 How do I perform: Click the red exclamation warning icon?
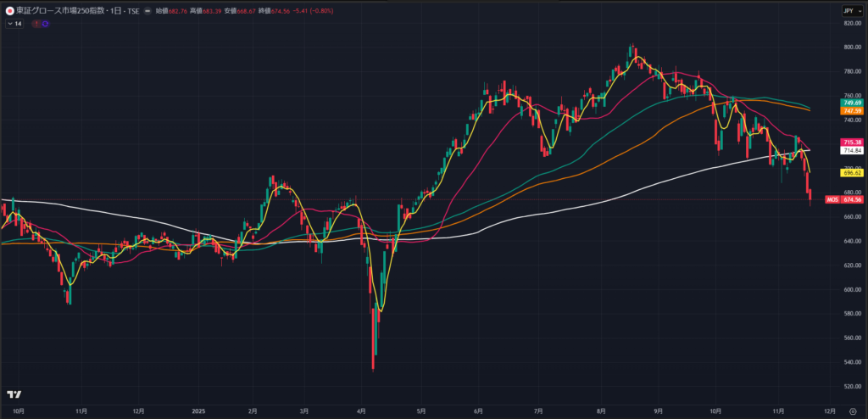coord(36,24)
